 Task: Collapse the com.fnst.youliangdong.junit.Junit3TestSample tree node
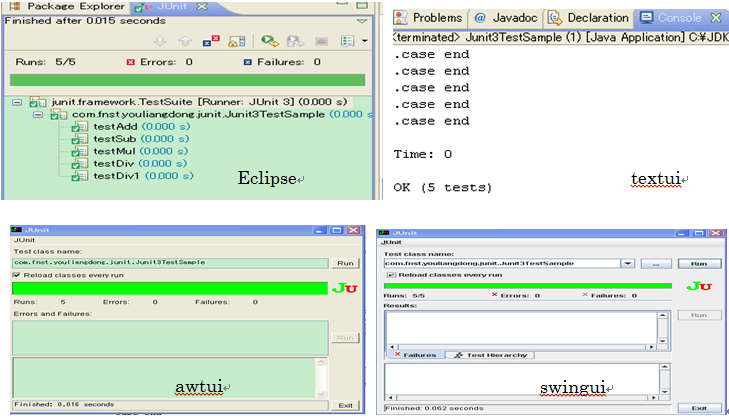[x=38, y=114]
